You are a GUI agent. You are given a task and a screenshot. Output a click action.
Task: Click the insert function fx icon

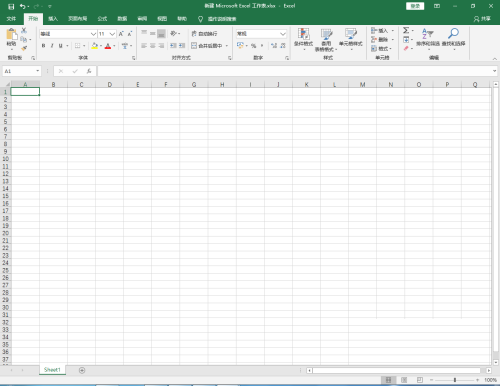coord(89,71)
